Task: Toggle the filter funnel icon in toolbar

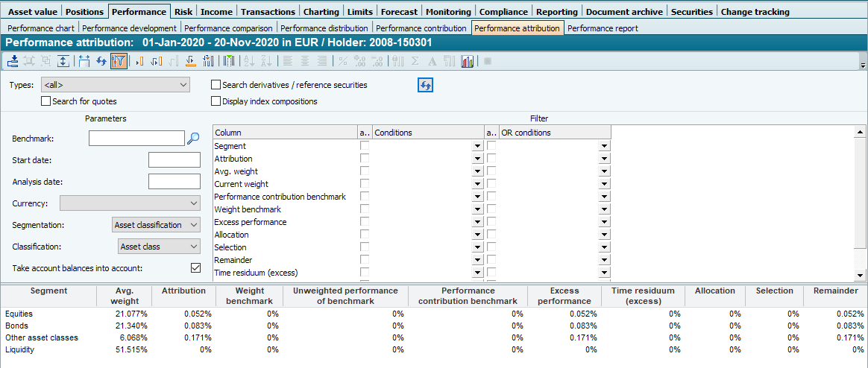Action: point(118,61)
